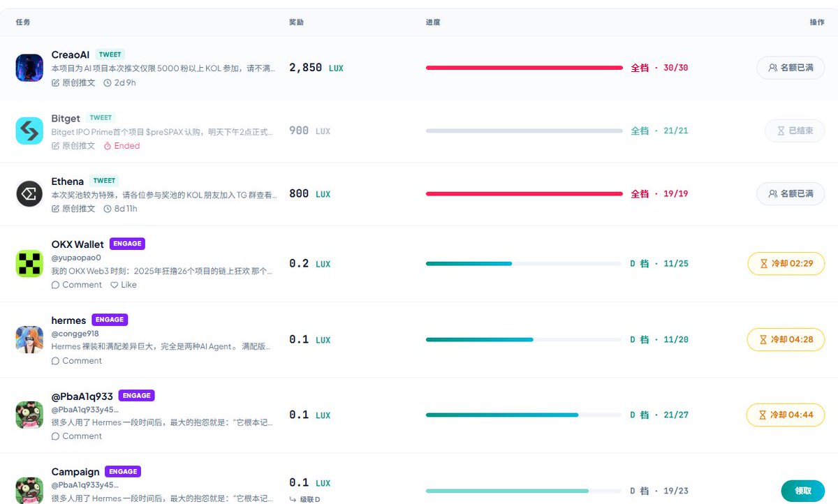Select the CreaoAI task title
Screen dimensions: 838x504
[71, 54]
